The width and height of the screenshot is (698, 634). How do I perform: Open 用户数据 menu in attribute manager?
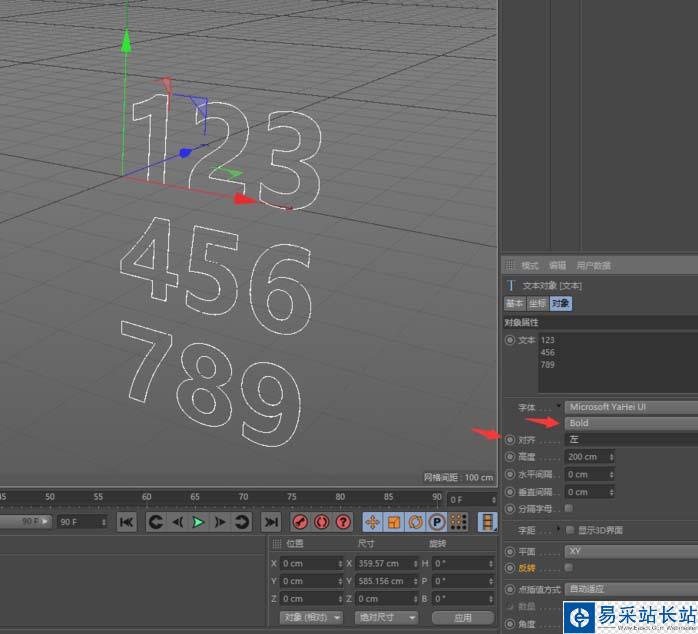[x=593, y=265]
